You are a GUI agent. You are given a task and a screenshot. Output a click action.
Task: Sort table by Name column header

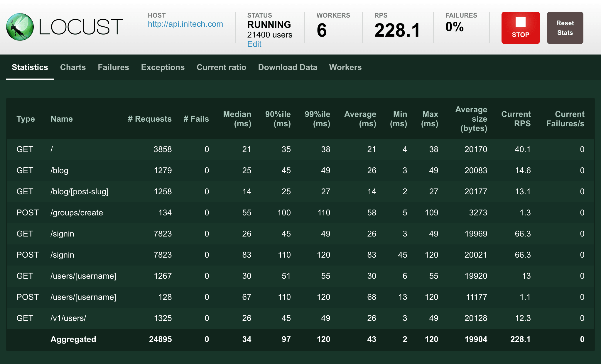click(62, 119)
